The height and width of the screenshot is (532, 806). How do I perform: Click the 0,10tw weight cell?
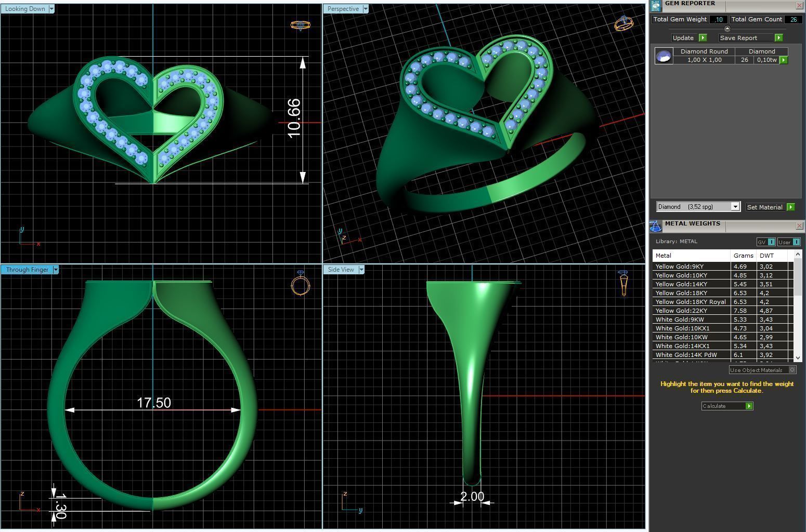point(767,60)
